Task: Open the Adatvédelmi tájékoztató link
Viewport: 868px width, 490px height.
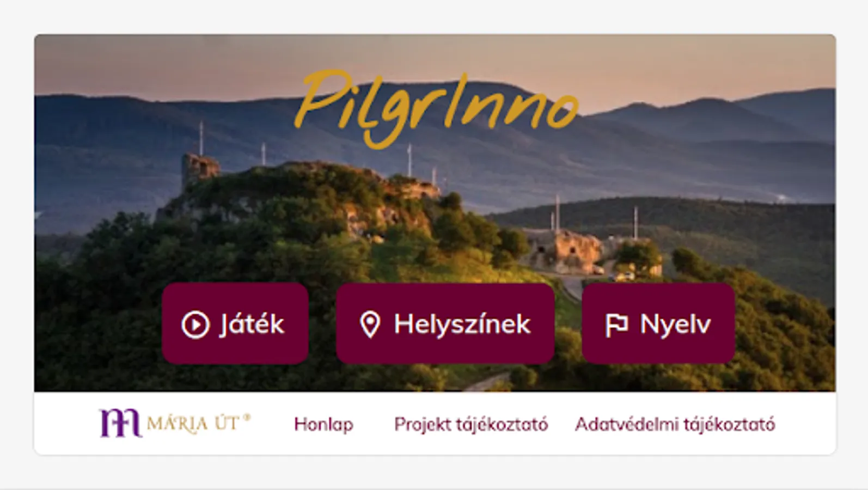Action: pyautogui.click(x=675, y=424)
